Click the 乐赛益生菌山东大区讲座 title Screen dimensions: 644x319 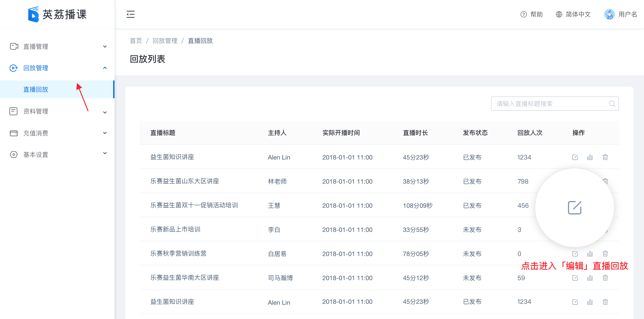coord(184,181)
